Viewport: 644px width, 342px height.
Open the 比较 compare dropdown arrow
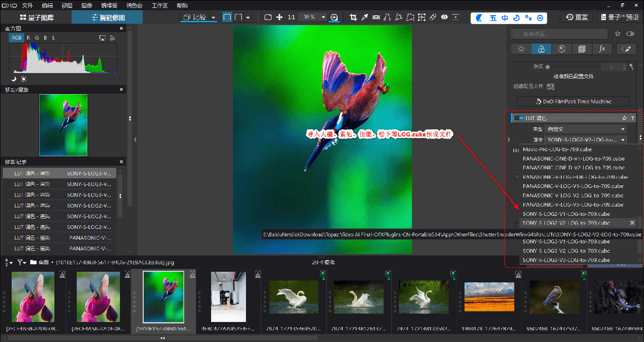point(213,18)
